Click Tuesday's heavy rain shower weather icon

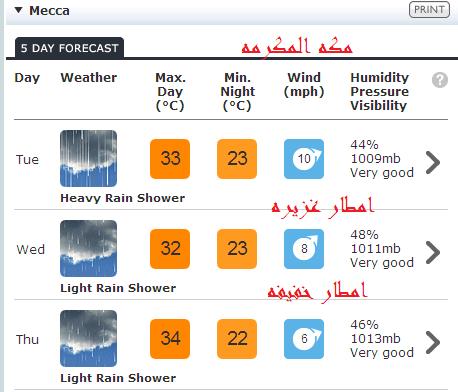point(88,158)
